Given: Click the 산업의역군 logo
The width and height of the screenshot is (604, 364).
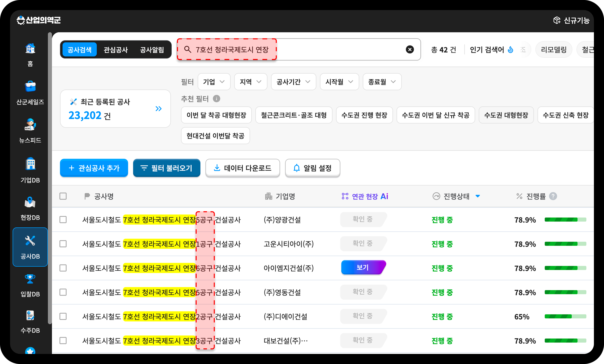Looking at the screenshot, I should [38, 20].
